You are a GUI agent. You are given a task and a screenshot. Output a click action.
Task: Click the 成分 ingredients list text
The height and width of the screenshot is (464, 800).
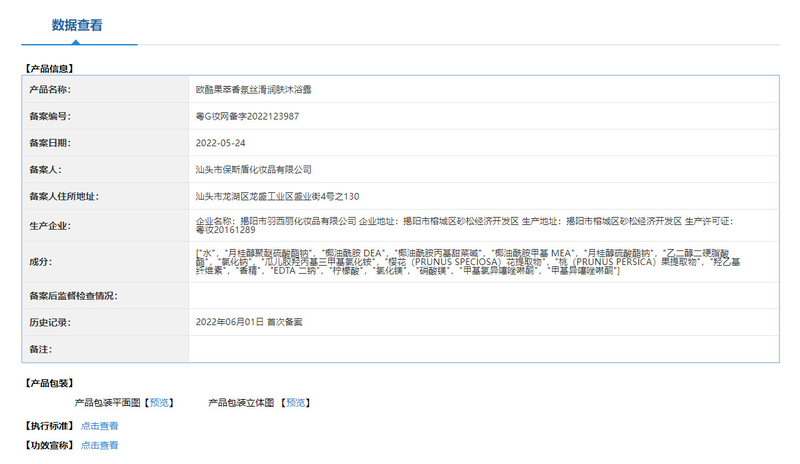pos(468,262)
